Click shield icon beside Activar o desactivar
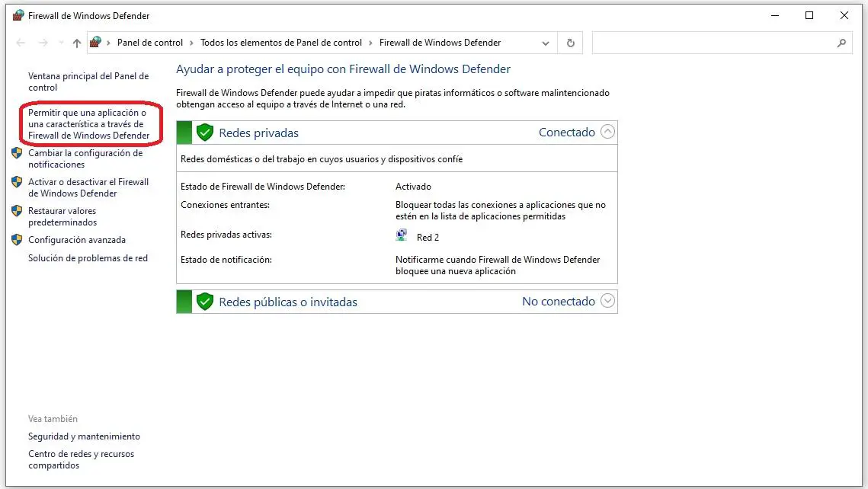 tap(17, 181)
